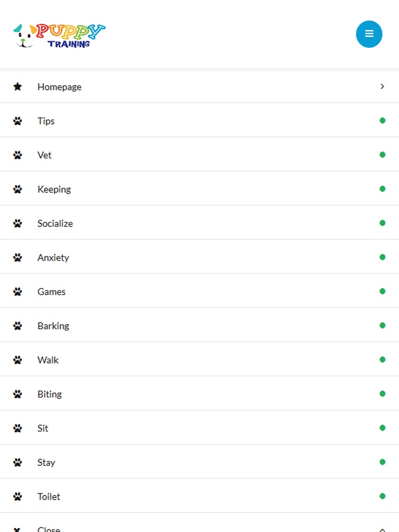Open the Homepage menu entry
399x532 pixels.
59,87
